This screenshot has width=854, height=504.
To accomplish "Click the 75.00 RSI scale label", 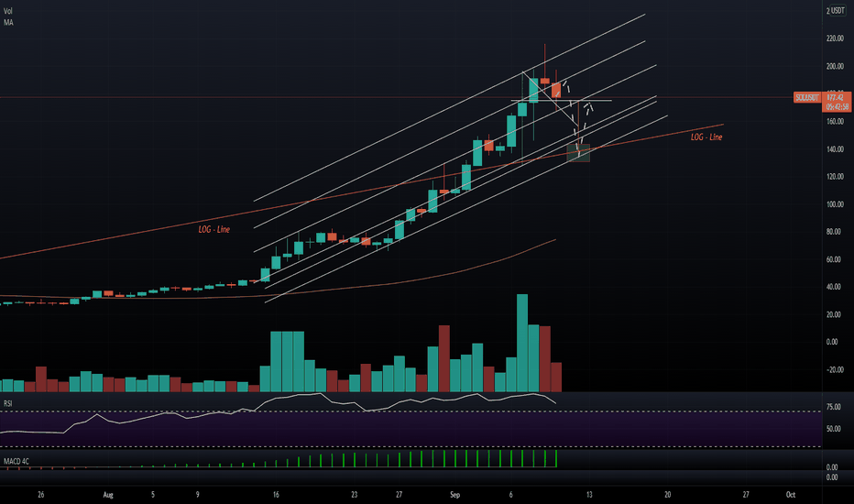I will (833, 407).
